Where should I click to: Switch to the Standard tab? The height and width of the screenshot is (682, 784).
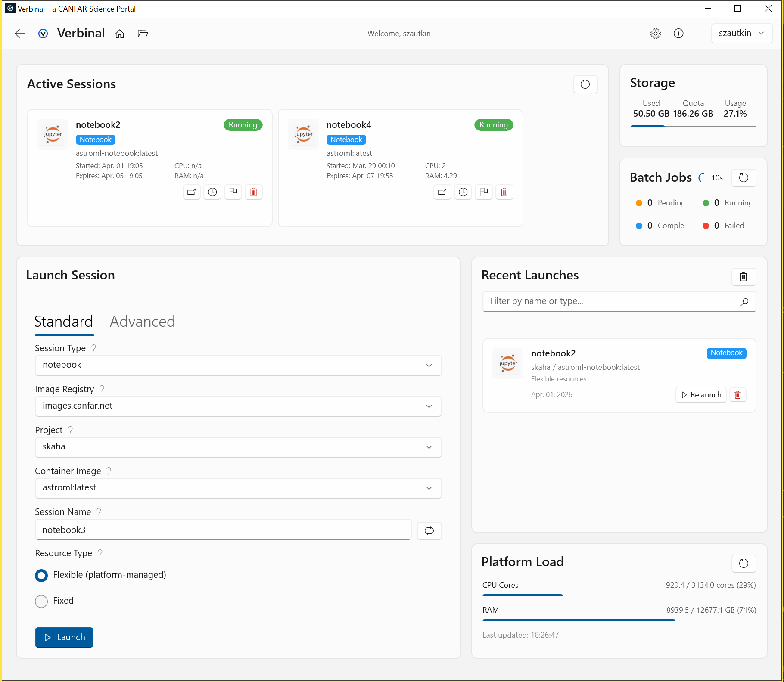click(64, 322)
